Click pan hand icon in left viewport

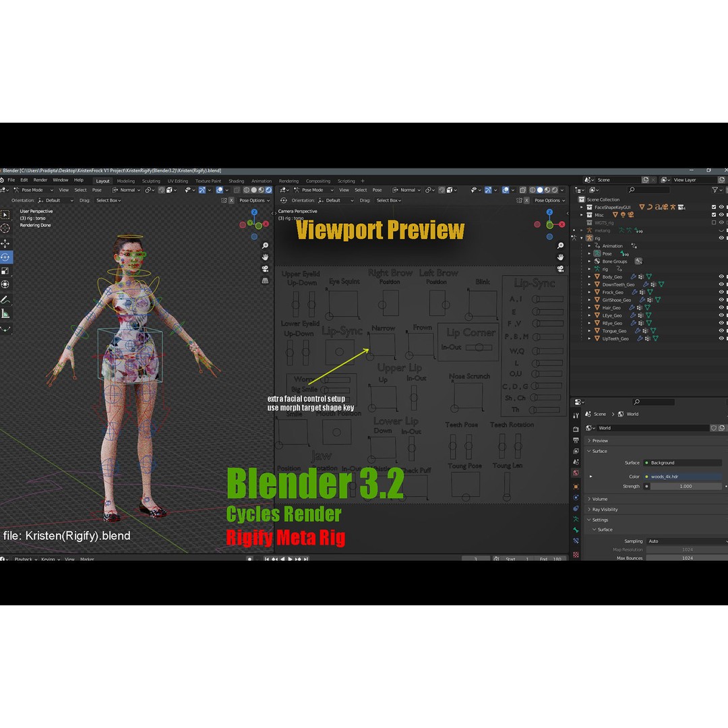(265, 257)
